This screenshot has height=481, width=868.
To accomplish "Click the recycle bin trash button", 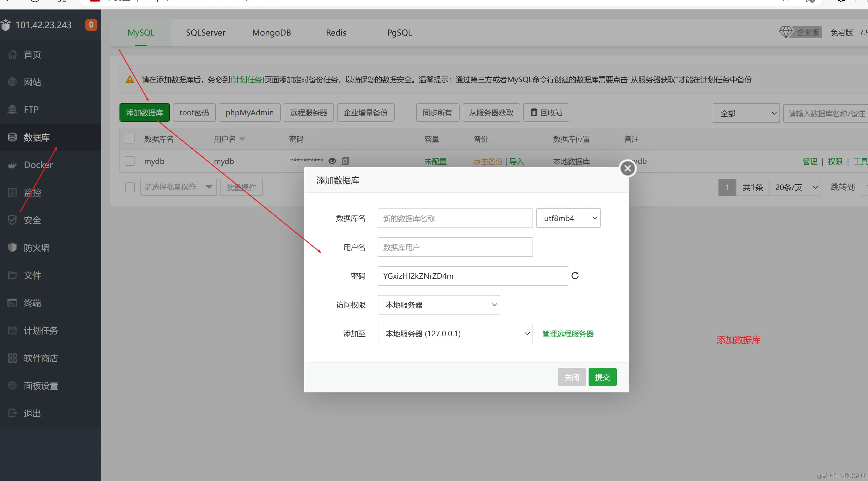I will 546,113.
